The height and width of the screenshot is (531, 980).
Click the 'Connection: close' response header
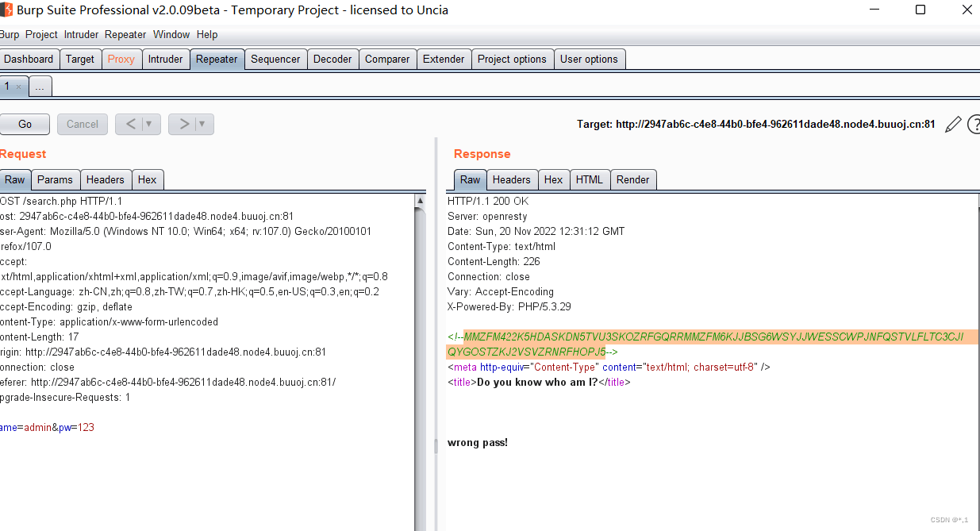pos(489,276)
